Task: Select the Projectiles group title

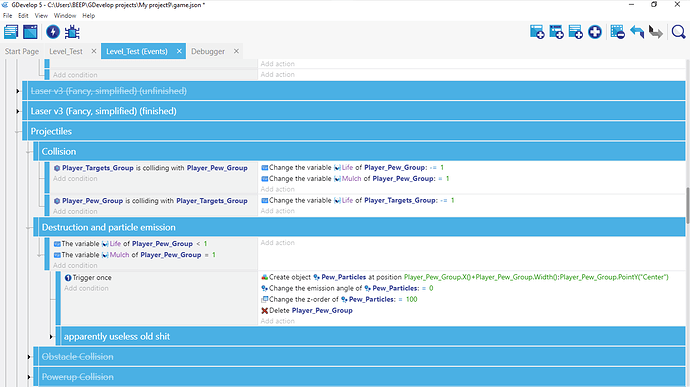Action: [x=51, y=132]
